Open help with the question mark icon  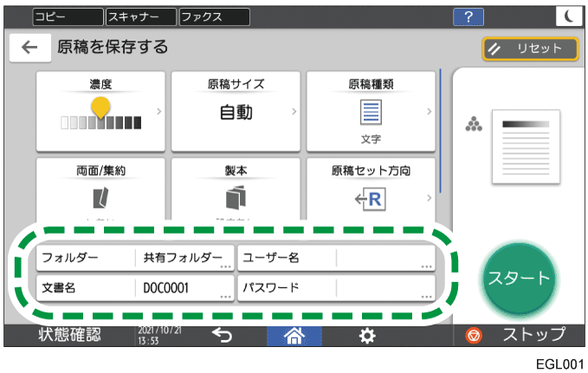point(468,16)
